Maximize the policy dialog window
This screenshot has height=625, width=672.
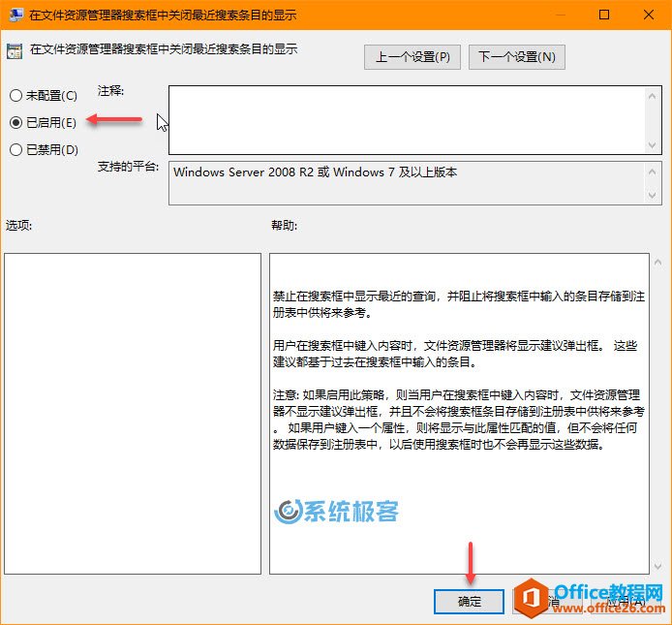[604, 15]
